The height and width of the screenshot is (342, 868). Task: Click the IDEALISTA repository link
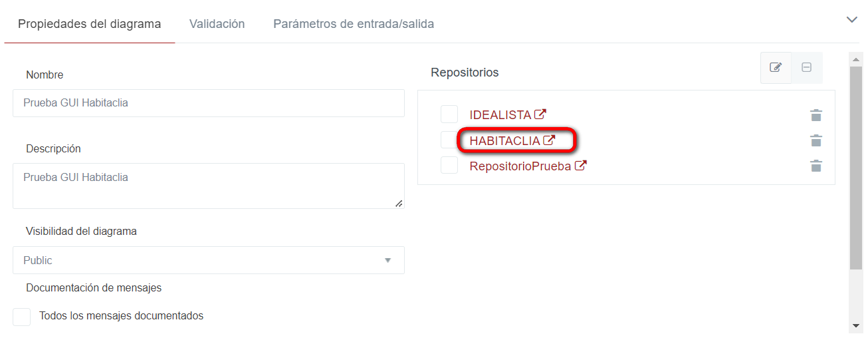click(500, 115)
